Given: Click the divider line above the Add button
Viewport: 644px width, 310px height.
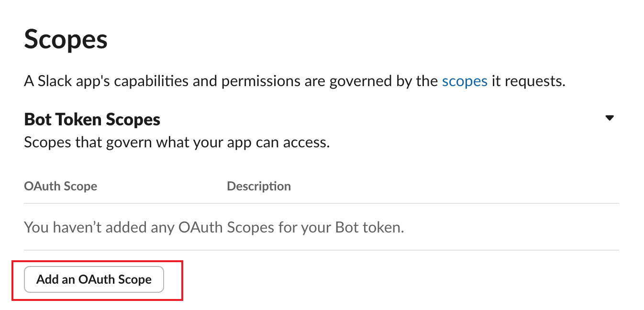Looking at the screenshot, I should (322, 250).
